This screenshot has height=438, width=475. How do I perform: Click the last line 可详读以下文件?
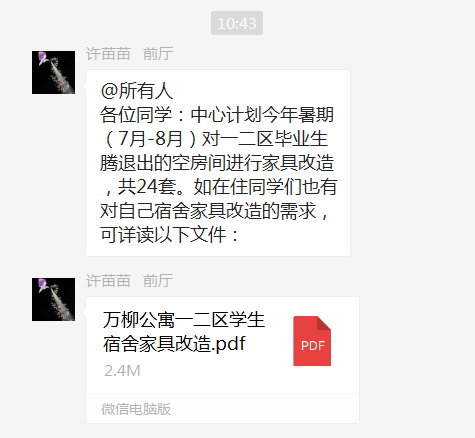[x=170, y=235]
